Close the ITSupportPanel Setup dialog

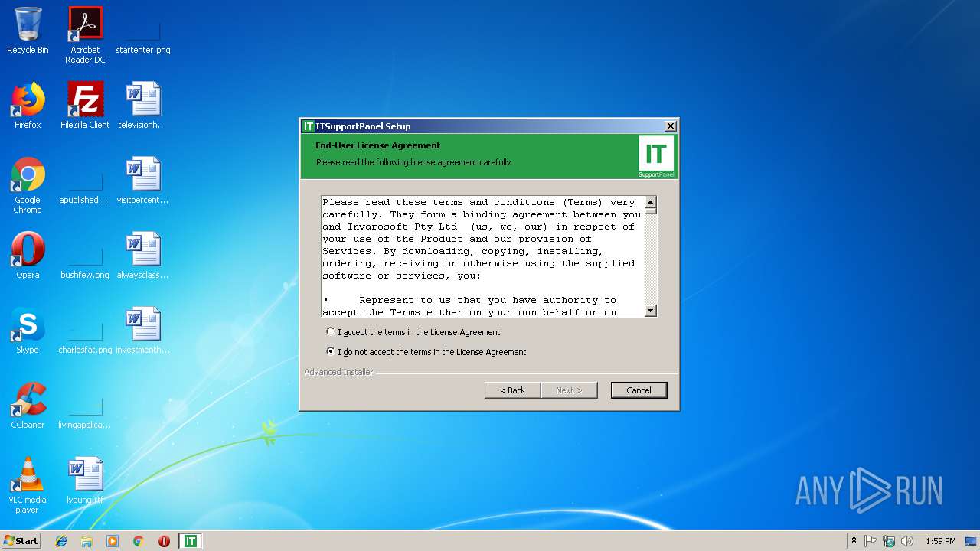pos(670,126)
